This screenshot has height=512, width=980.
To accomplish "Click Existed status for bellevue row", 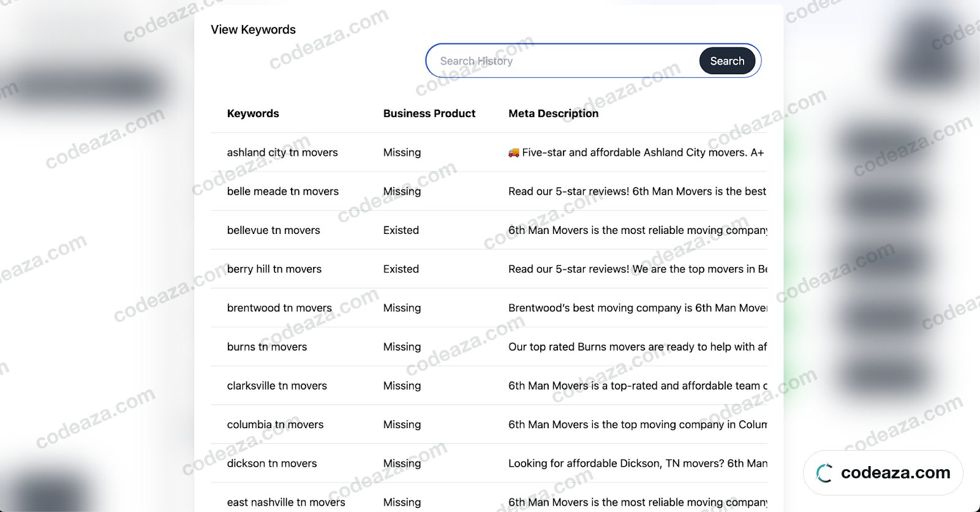I will (401, 230).
